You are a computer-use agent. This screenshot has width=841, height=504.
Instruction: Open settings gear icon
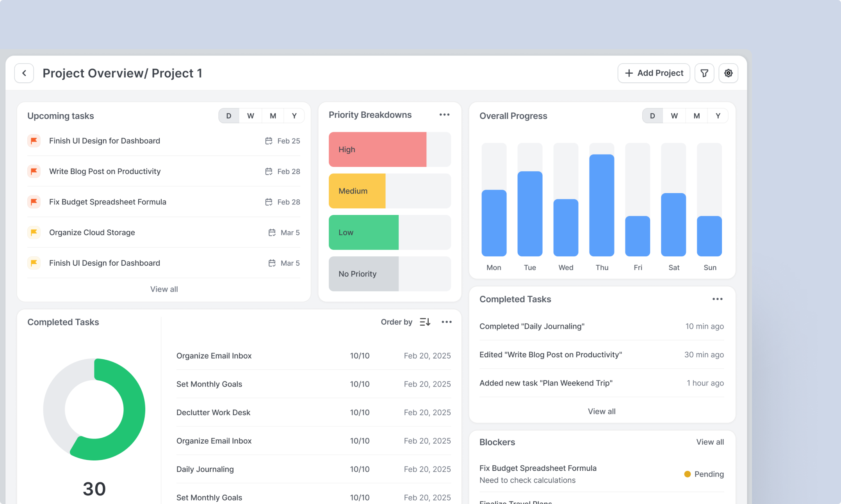[x=728, y=73]
